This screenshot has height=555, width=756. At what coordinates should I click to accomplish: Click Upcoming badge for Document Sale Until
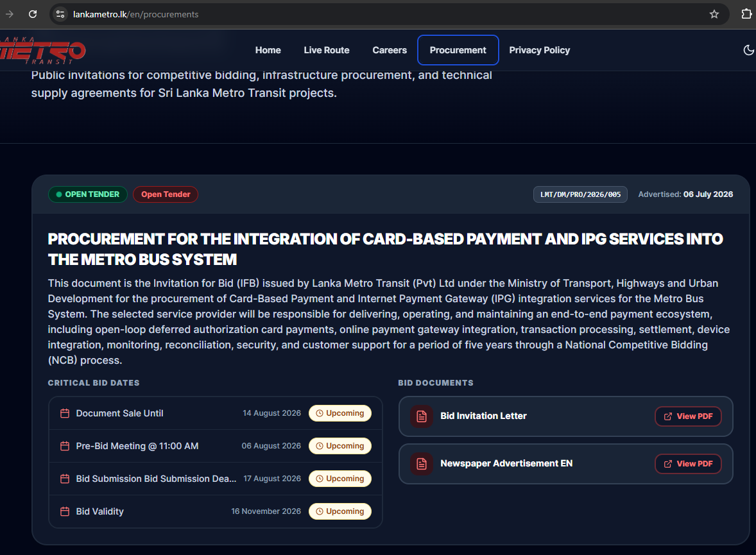[340, 413]
